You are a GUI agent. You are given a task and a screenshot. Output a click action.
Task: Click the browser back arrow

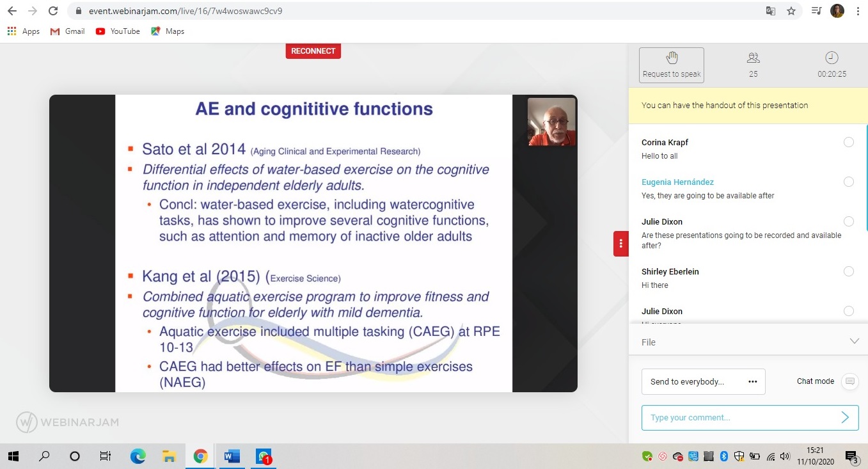coord(12,11)
